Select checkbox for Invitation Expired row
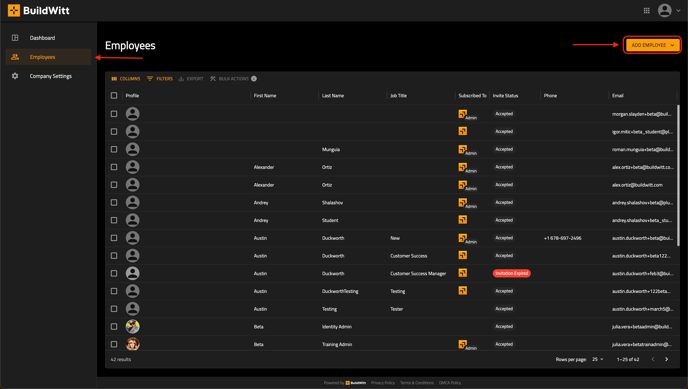 coord(114,273)
